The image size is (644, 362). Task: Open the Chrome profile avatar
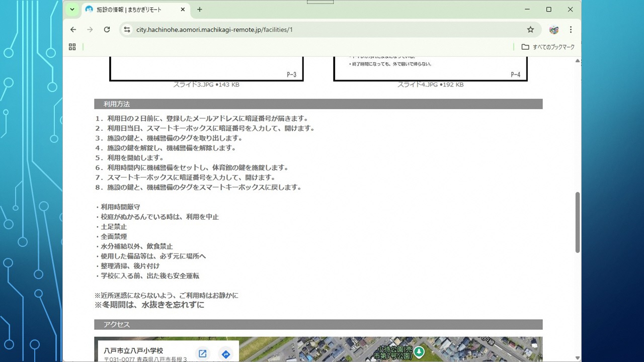click(552, 30)
